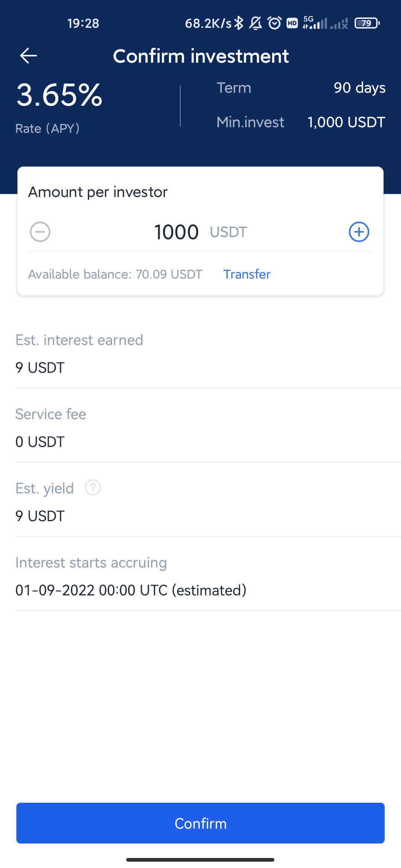Tap the battery indicator icon
Viewport: 401px width, 868px height.
[367, 23]
